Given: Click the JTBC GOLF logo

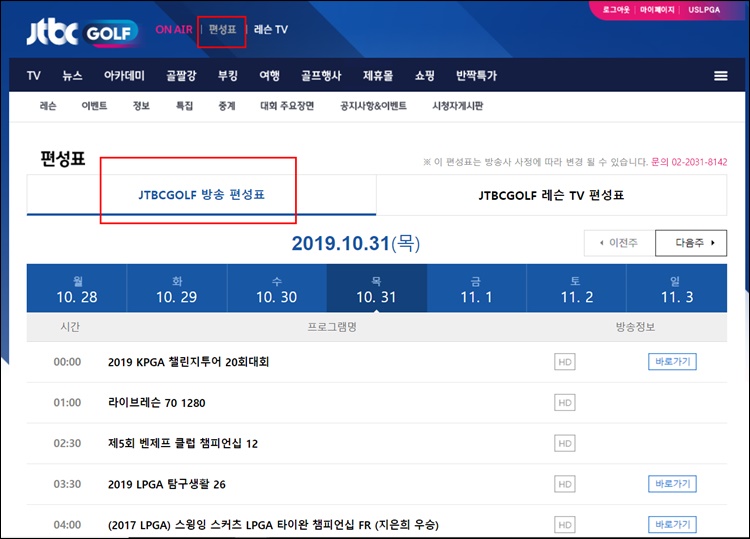Looking at the screenshot, I should click(82, 33).
